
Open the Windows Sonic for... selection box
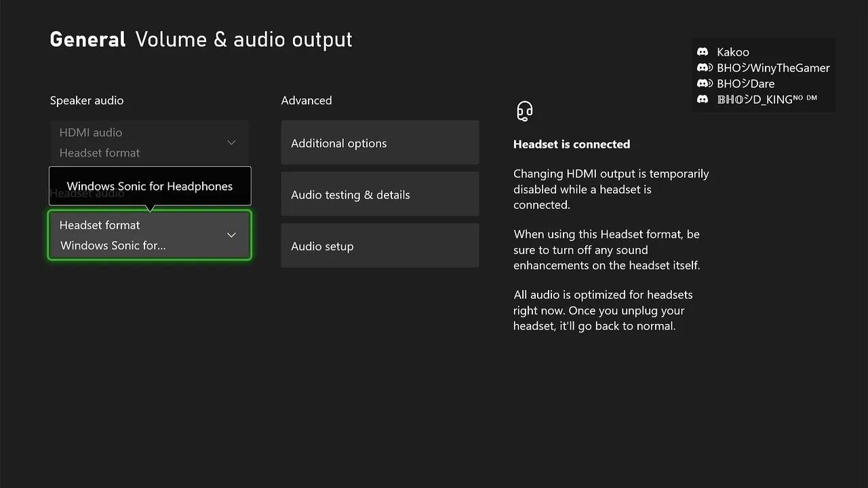[149, 235]
